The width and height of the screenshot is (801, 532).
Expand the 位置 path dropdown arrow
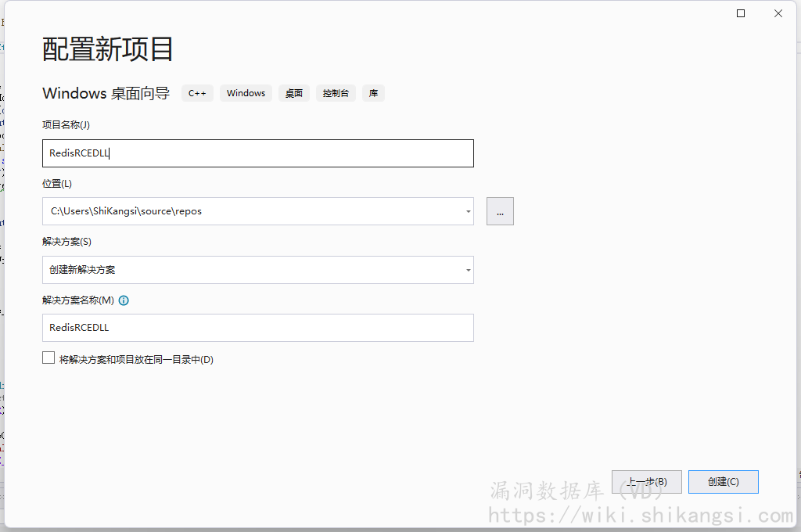coord(468,211)
